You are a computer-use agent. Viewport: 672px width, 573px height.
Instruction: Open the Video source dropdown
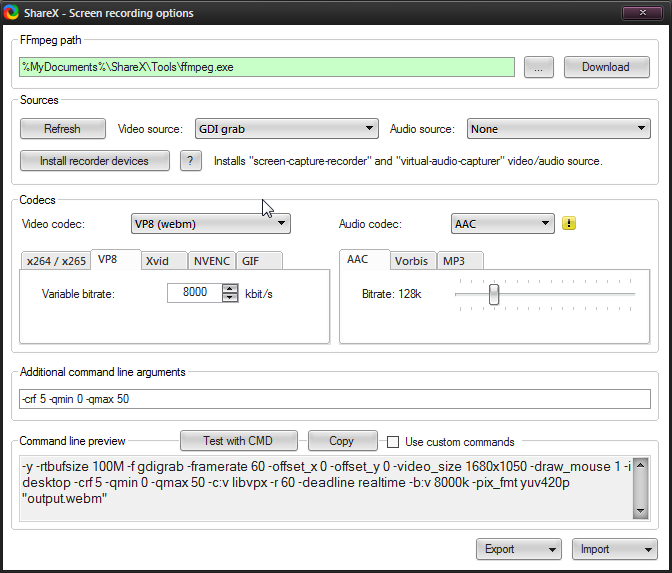283,129
